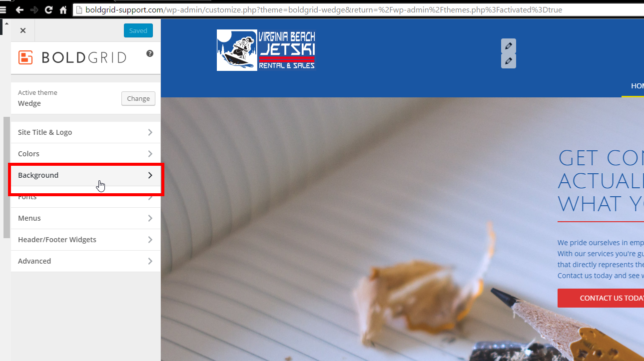The height and width of the screenshot is (361, 644).
Task: Go to browser home icon
Action: coord(63,9)
